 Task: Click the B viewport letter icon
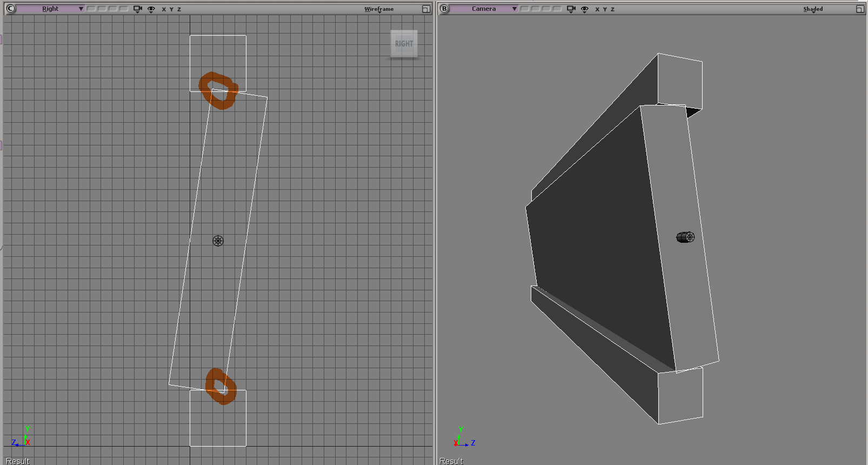tap(444, 9)
